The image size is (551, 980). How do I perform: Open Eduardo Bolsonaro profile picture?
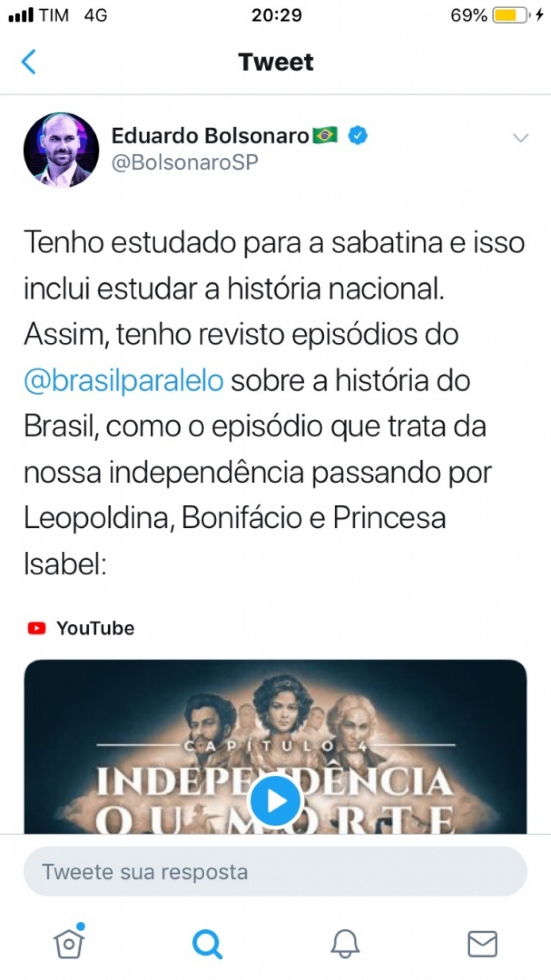point(61,150)
